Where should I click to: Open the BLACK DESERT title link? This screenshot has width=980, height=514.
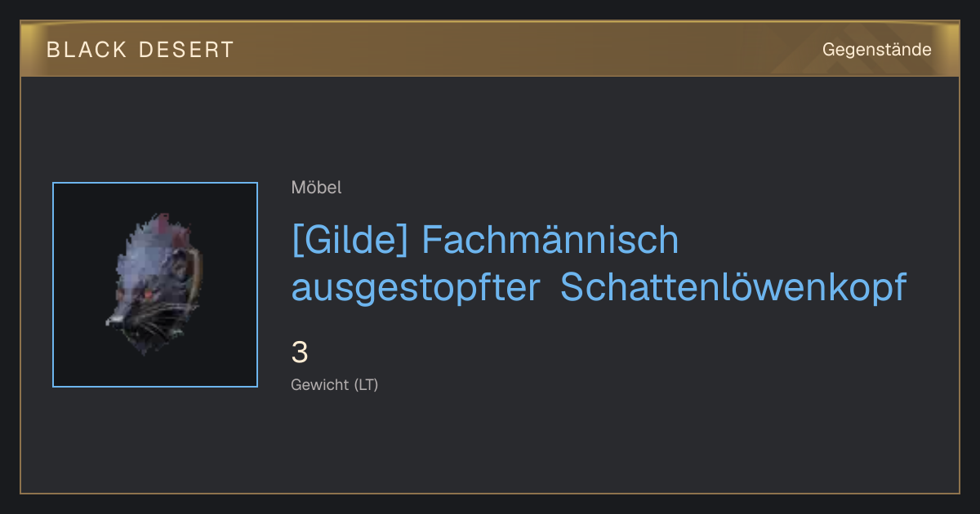point(140,50)
